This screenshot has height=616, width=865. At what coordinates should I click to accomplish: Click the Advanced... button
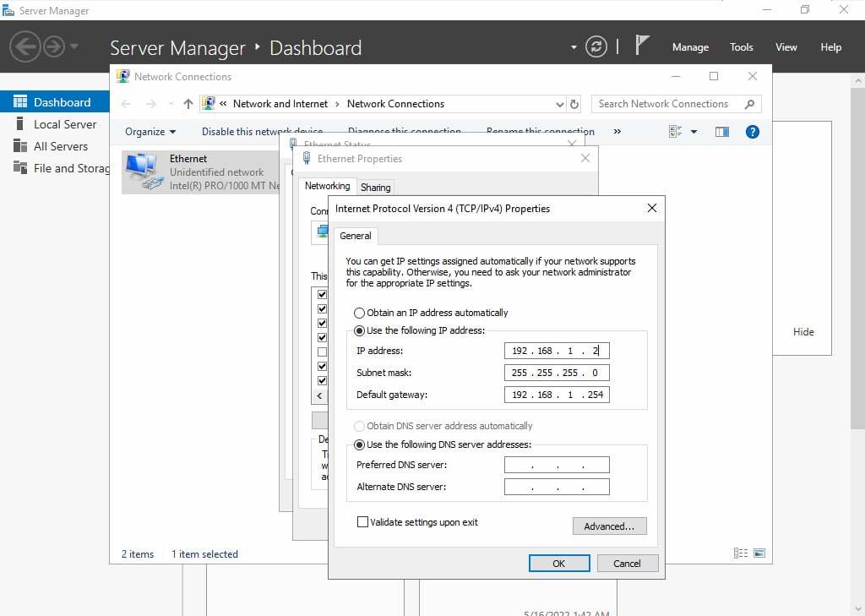coord(609,526)
